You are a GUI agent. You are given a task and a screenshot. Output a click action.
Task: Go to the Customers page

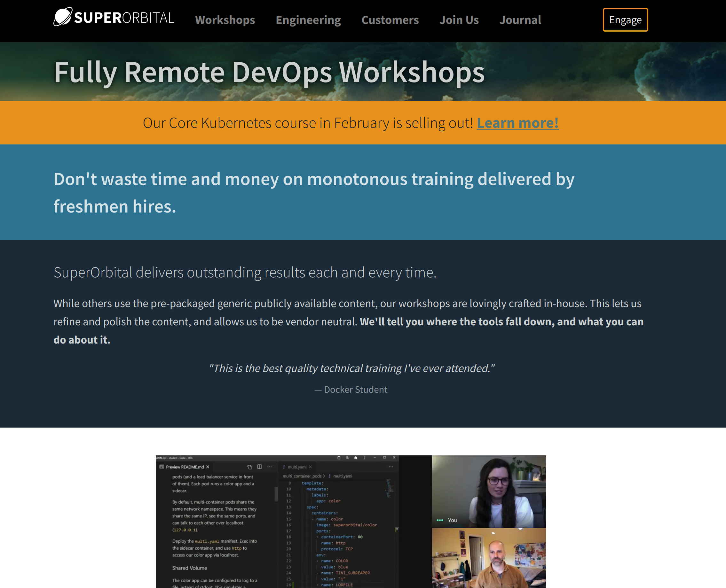click(390, 20)
